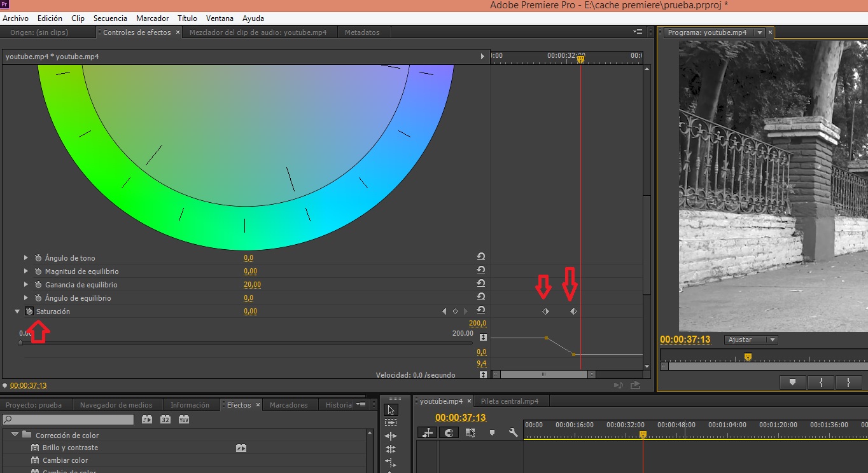
Task: Open the Edición menu
Action: pos(50,18)
